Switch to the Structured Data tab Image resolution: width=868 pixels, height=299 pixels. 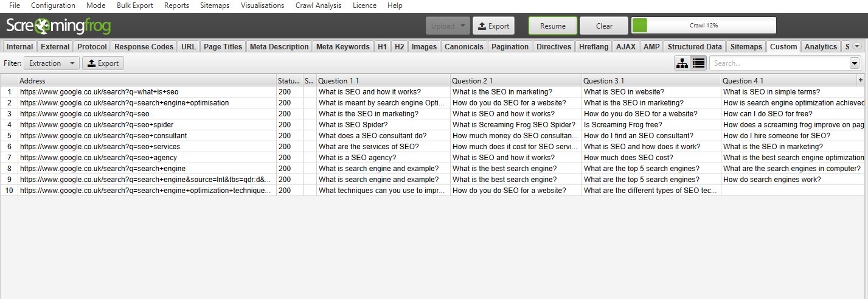[695, 46]
